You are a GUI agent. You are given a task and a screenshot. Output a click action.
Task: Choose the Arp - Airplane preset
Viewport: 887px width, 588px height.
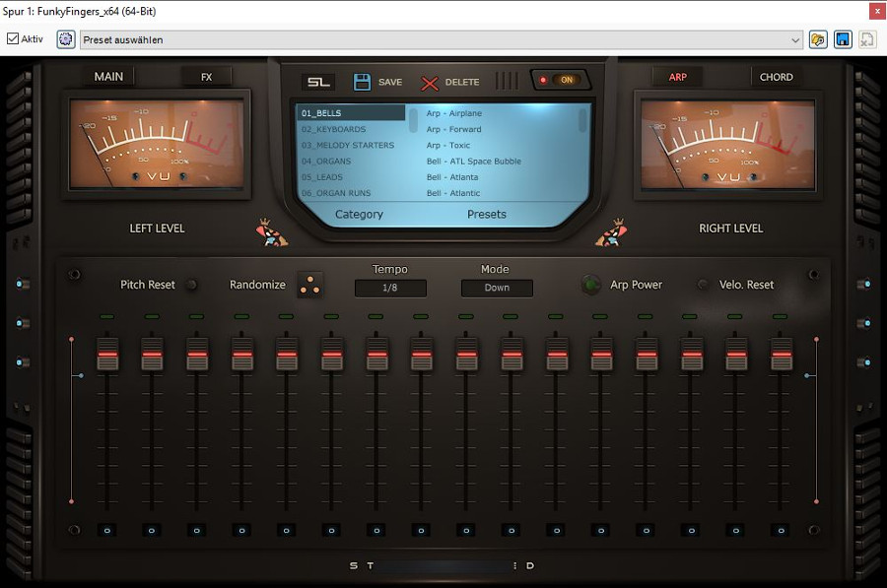click(x=454, y=113)
